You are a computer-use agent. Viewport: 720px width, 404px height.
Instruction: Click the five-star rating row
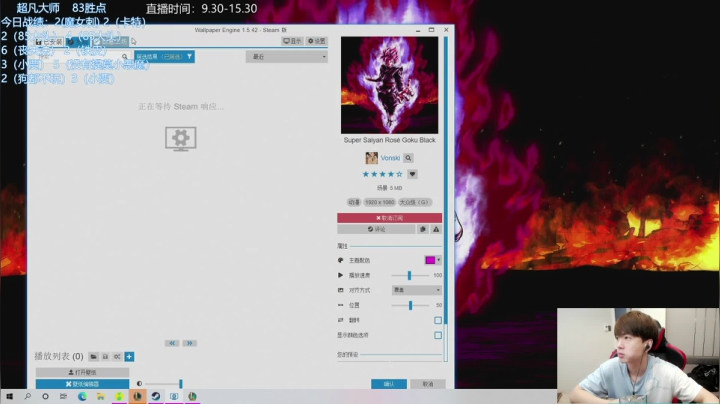tap(382, 174)
